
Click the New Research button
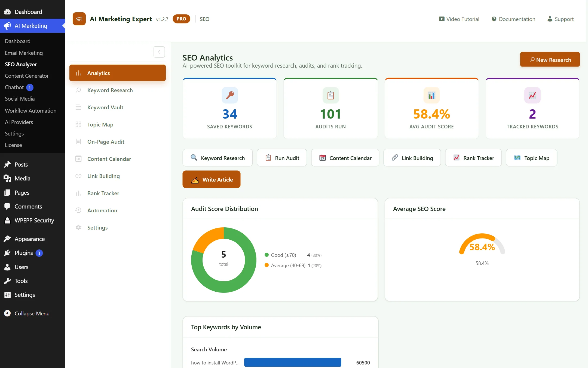tap(550, 59)
